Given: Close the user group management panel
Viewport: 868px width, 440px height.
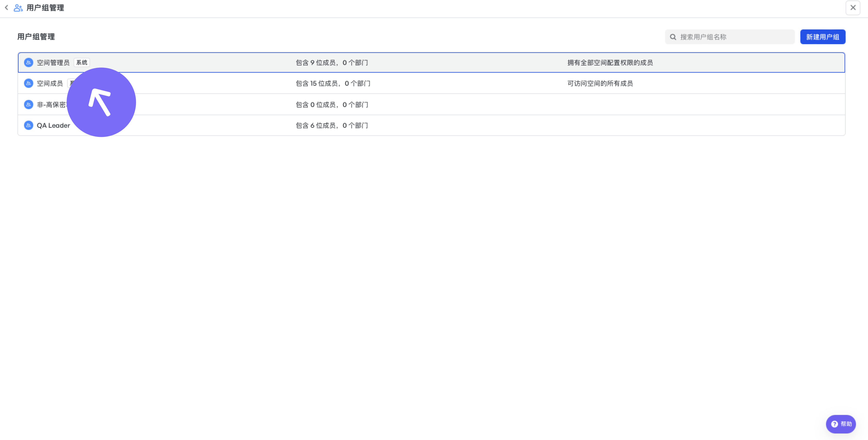Looking at the screenshot, I should [853, 7].
